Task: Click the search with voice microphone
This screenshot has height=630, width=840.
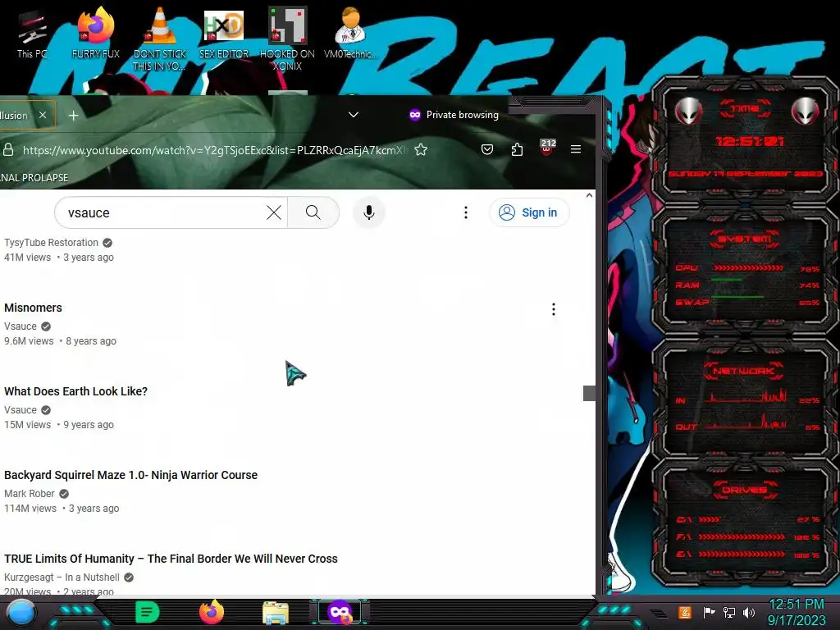Action: click(368, 212)
